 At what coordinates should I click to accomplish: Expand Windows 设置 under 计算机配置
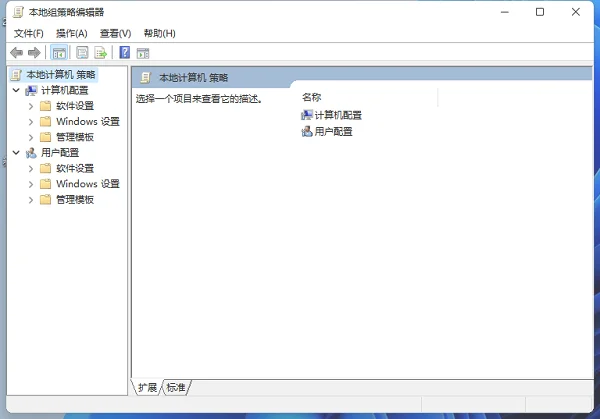click(x=31, y=122)
